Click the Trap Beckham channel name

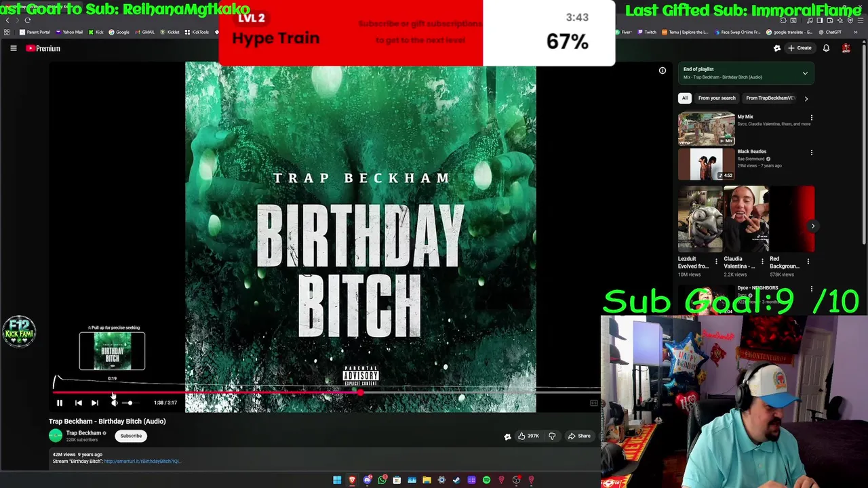(83, 433)
